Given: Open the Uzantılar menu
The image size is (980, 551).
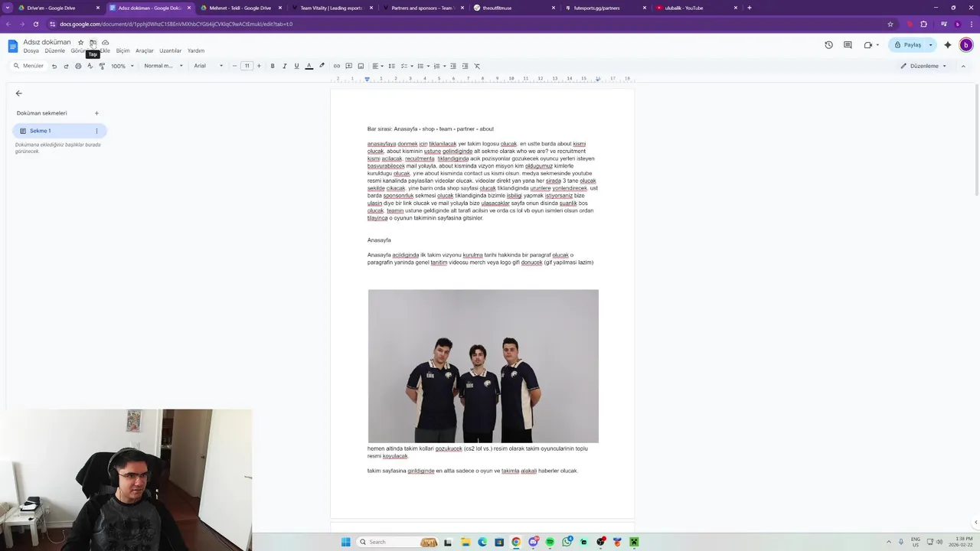Looking at the screenshot, I should pos(171,51).
